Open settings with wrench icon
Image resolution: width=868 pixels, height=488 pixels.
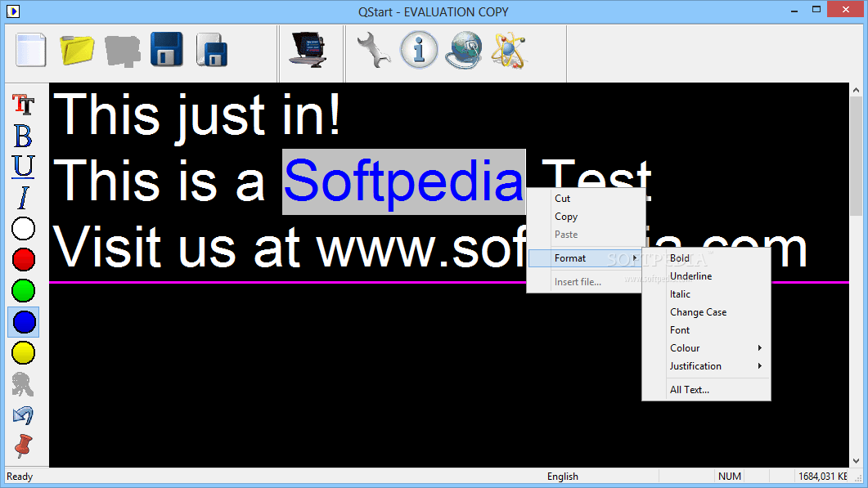point(373,51)
